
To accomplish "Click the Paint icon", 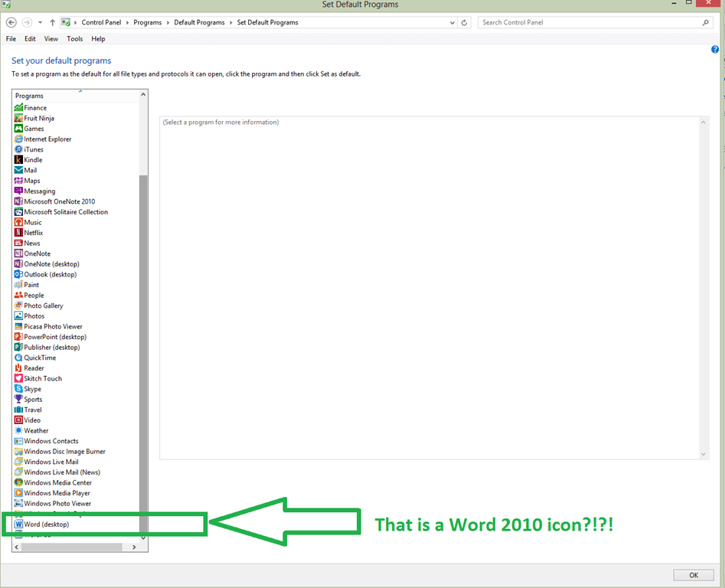I will [18, 285].
